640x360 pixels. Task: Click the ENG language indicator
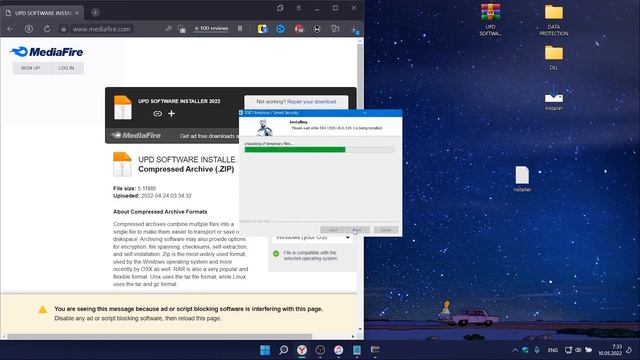(553, 350)
